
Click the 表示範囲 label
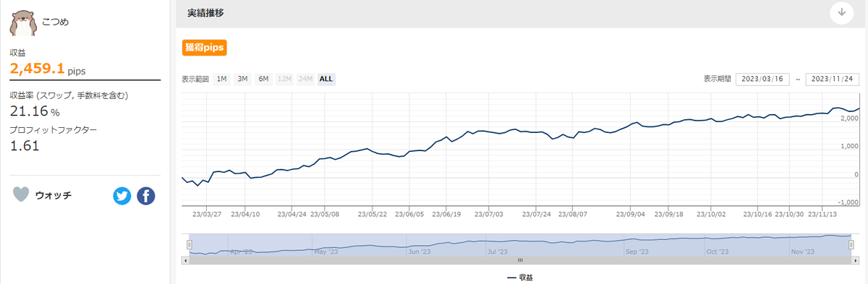[x=195, y=79]
